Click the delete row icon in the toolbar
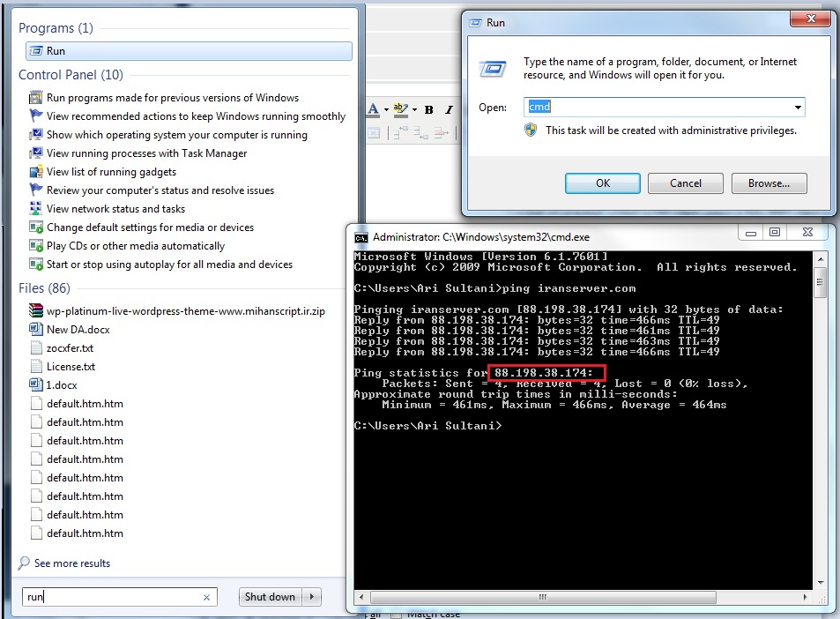 click(441, 132)
